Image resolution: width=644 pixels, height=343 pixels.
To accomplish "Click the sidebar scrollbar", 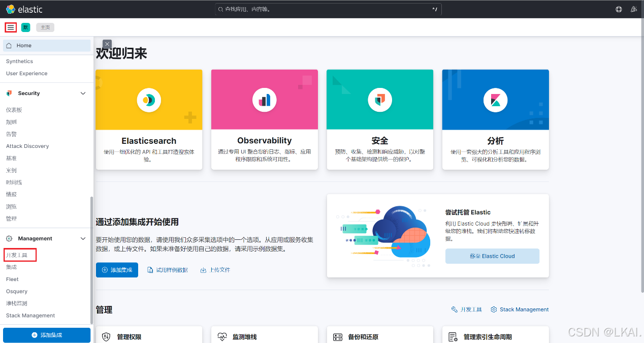I will coord(91,260).
